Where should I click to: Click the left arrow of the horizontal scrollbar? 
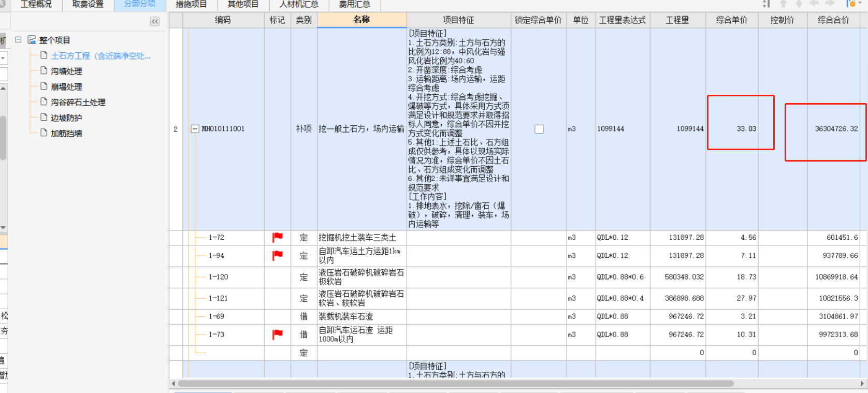(173, 384)
